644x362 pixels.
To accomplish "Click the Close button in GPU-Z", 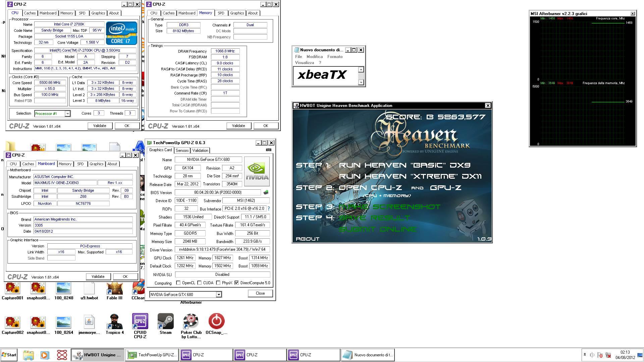I will 260,293.
